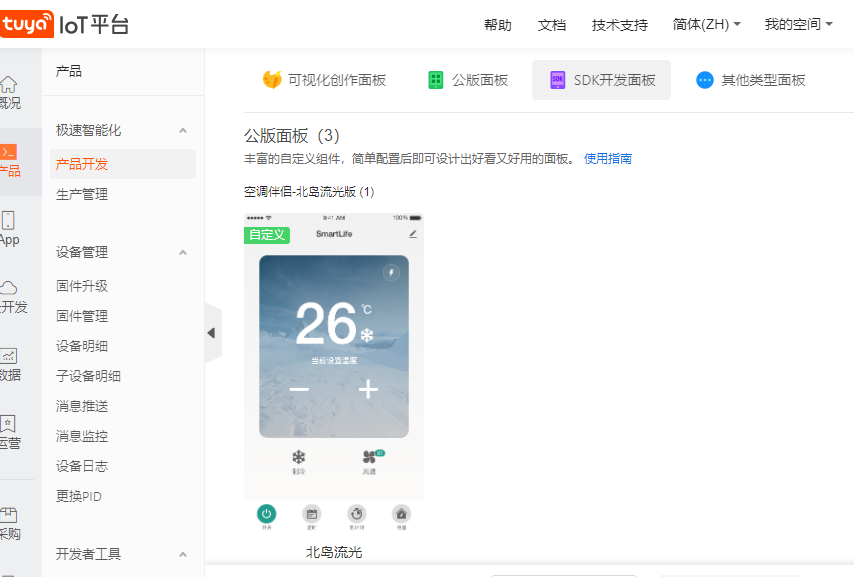The height and width of the screenshot is (577, 854).
Task: Open the cloud development icon in sidebar
Action: (x=9, y=288)
